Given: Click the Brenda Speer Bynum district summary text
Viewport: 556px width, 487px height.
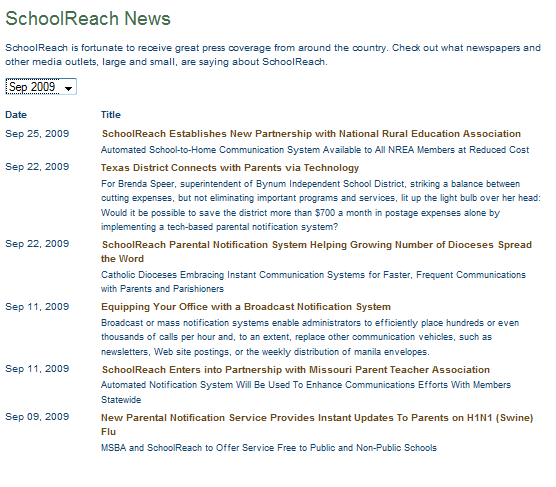Looking at the screenshot, I should pos(321,205).
